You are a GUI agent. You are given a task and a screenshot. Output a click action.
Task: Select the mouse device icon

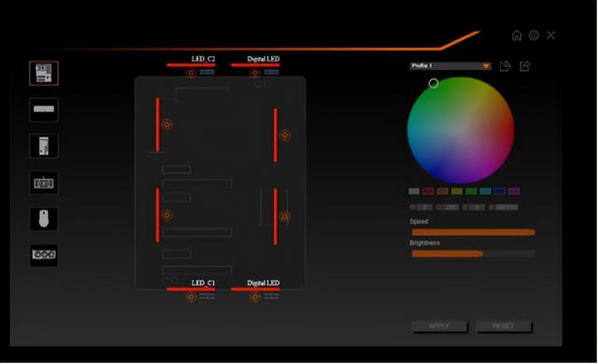click(44, 219)
